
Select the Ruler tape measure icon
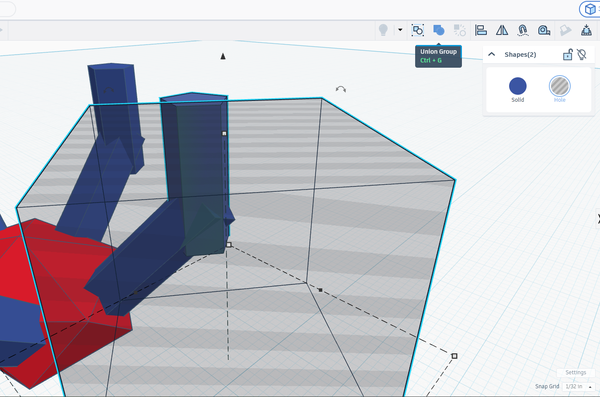coord(544,30)
